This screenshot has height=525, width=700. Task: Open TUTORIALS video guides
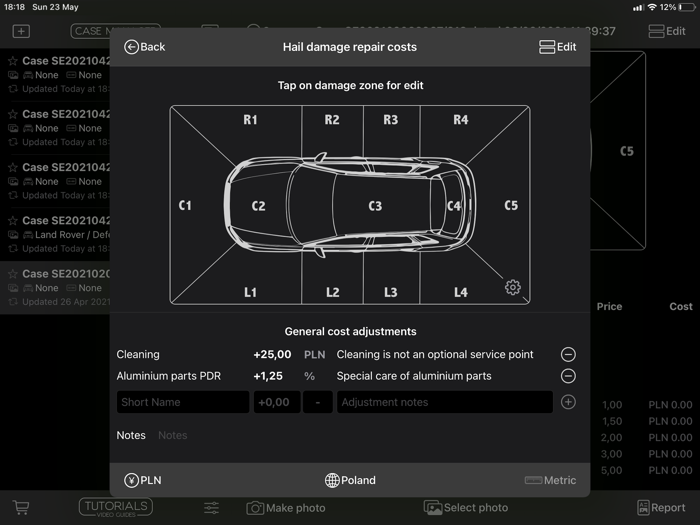pyautogui.click(x=116, y=508)
